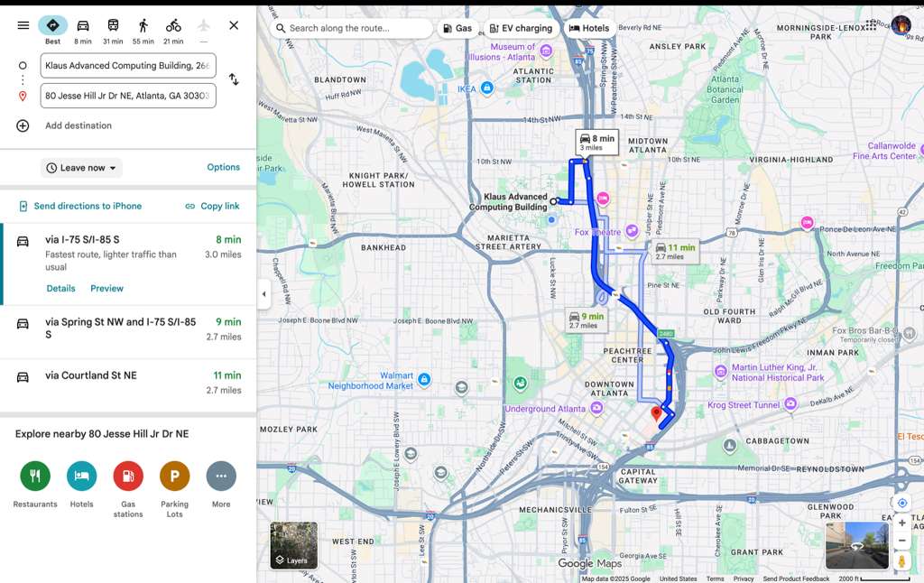
Task: Reverse starting point and destination
Action: [x=234, y=79]
